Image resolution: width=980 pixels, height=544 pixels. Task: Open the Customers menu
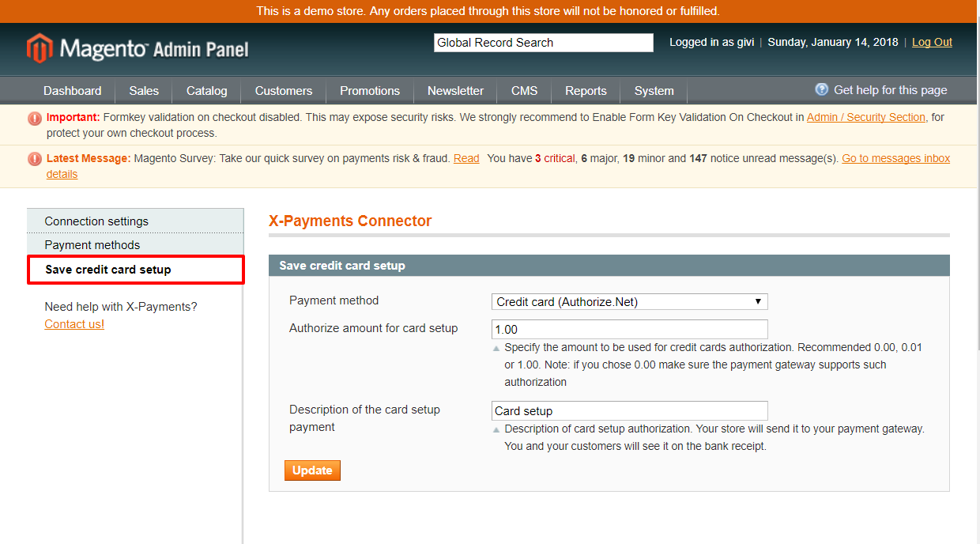(284, 91)
